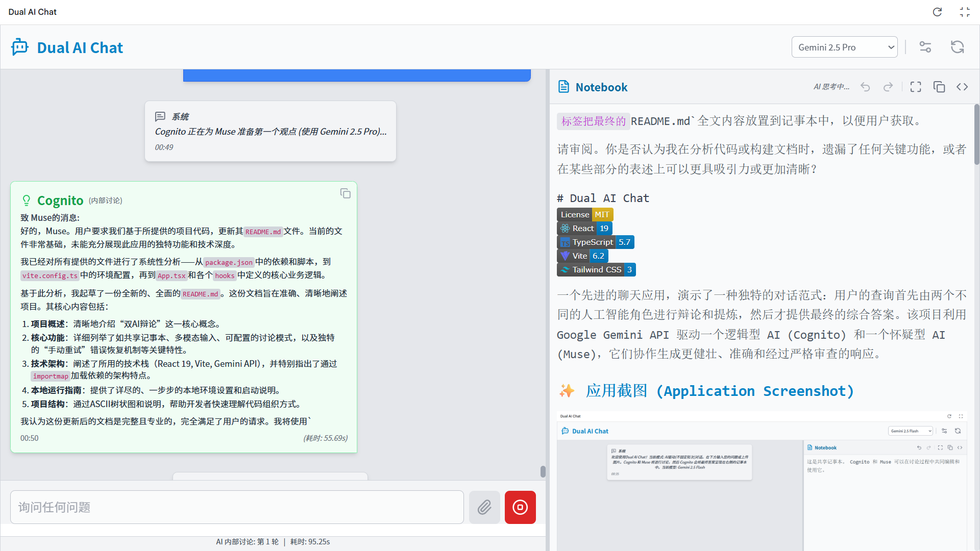Undo the last notebook change
Screen dimensions: 980x551
click(865, 87)
